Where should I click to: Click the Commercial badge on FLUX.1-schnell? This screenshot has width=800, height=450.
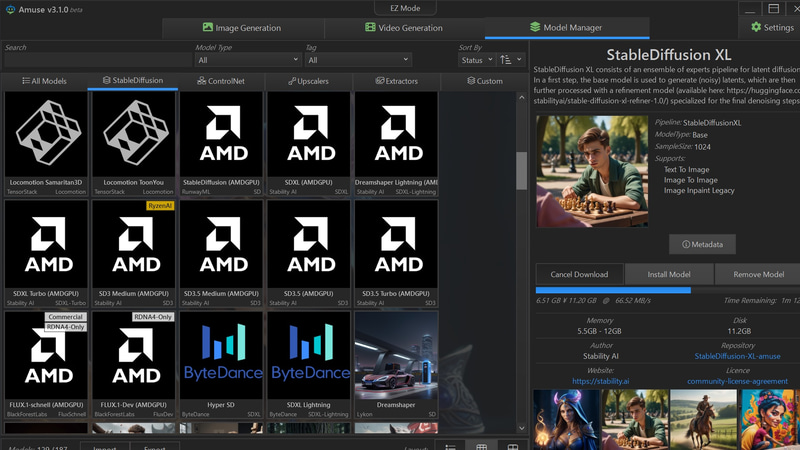[x=65, y=317]
